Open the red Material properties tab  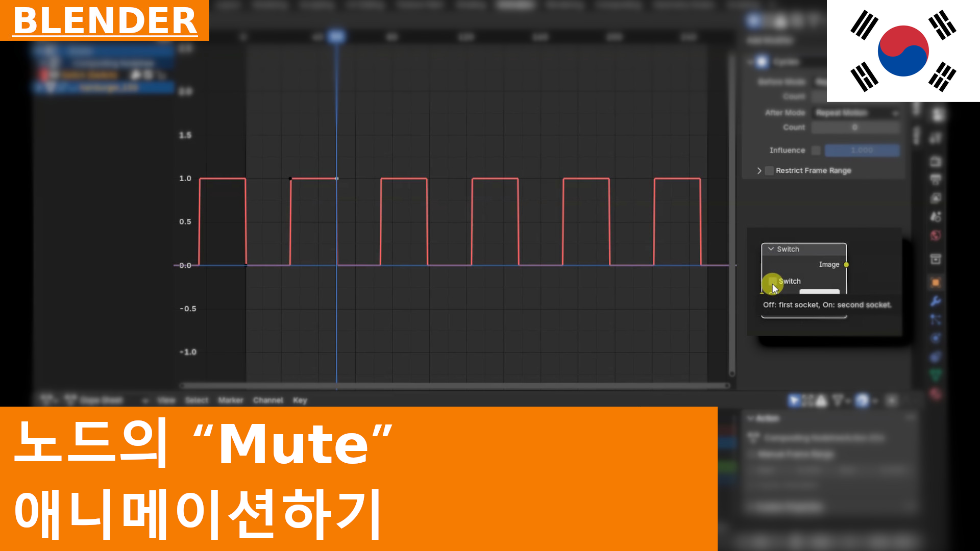point(936,393)
